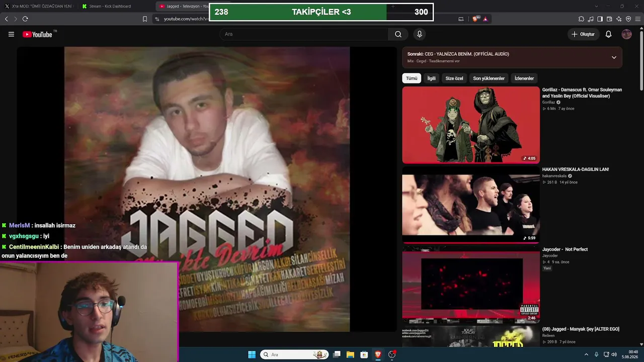Open the Leo AI sparkle icon
The image size is (644, 362).
click(619, 19)
